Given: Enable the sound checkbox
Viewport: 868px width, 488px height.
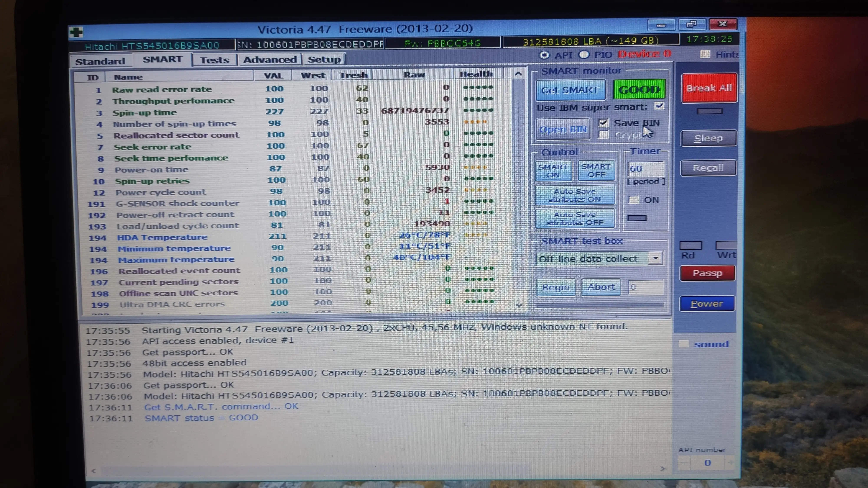Looking at the screenshot, I should pyautogui.click(x=684, y=344).
